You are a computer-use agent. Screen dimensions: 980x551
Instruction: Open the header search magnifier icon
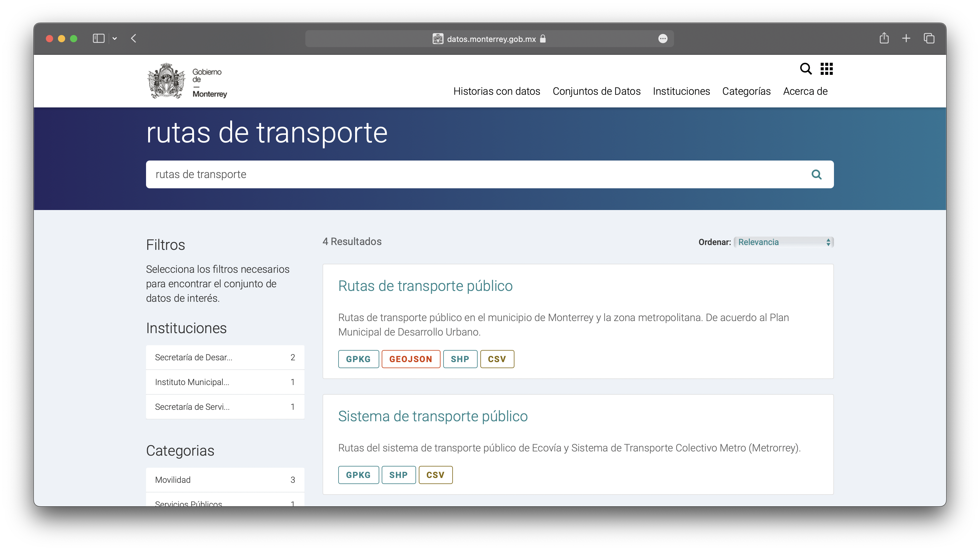pyautogui.click(x=805, y=69)
